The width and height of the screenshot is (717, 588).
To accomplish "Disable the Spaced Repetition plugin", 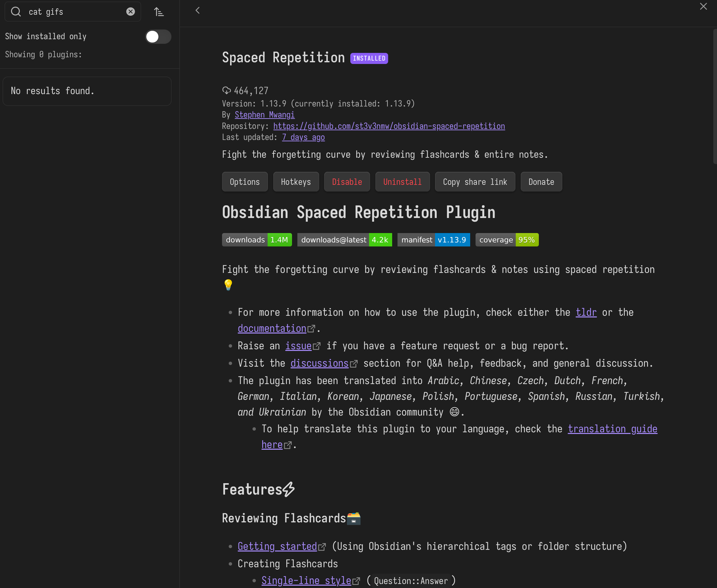I will [347, 182].
